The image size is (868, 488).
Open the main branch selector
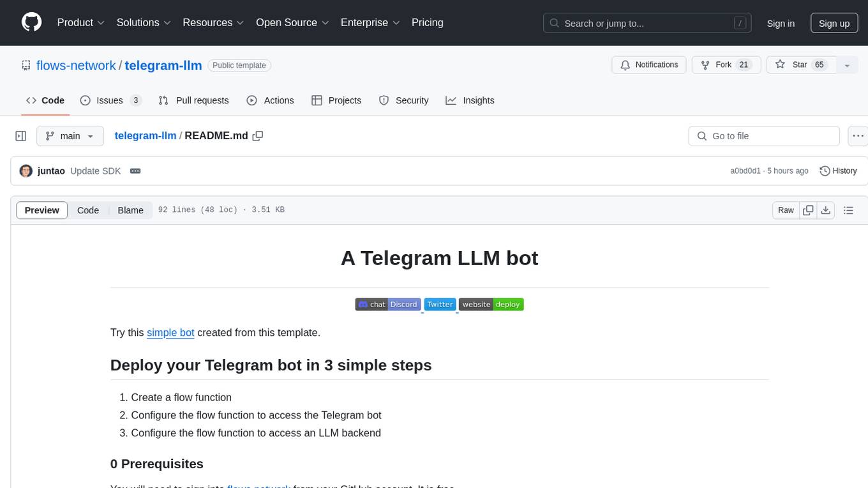70,136
